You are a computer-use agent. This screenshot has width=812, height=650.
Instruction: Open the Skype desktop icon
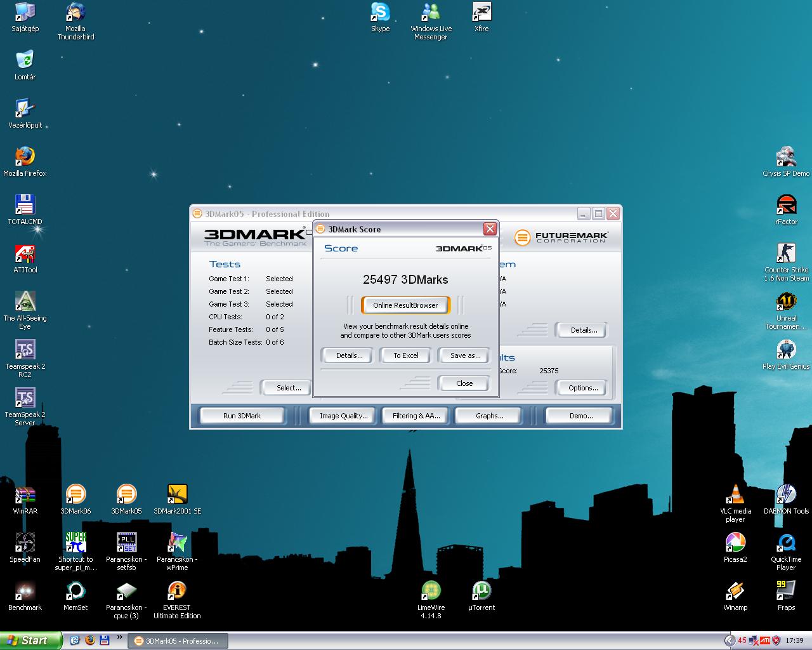coord(380,18)
